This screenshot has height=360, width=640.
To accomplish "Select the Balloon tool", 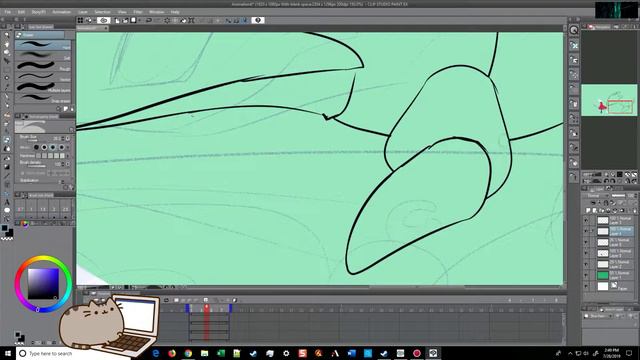I will point(7,210).
